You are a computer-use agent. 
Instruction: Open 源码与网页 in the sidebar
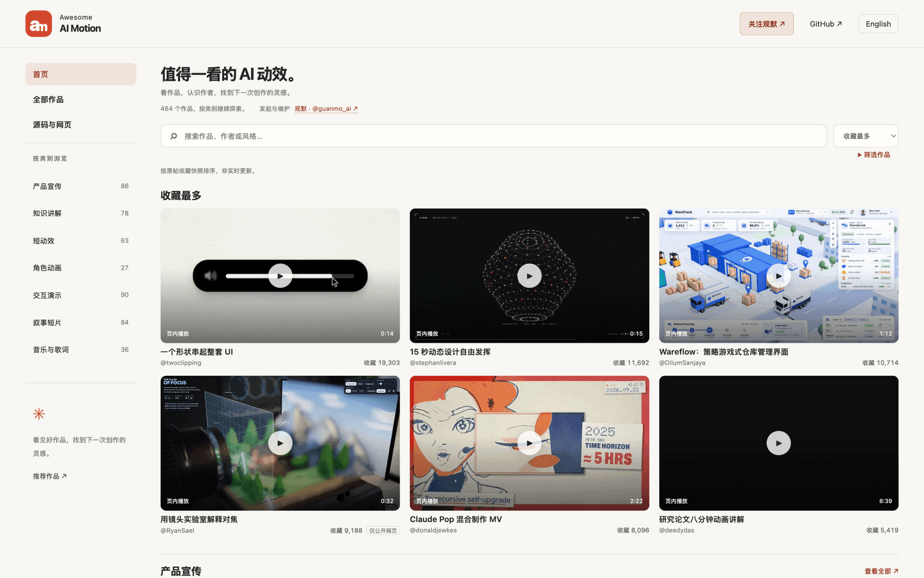tap(81, 125)
